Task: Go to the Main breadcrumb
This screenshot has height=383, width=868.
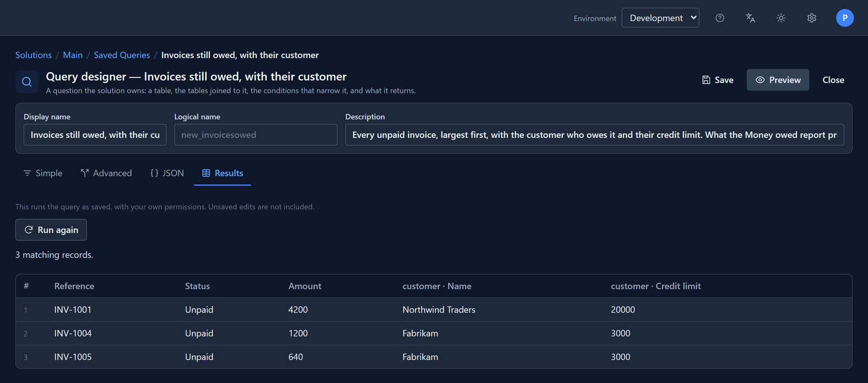Action: coord(73,55)
